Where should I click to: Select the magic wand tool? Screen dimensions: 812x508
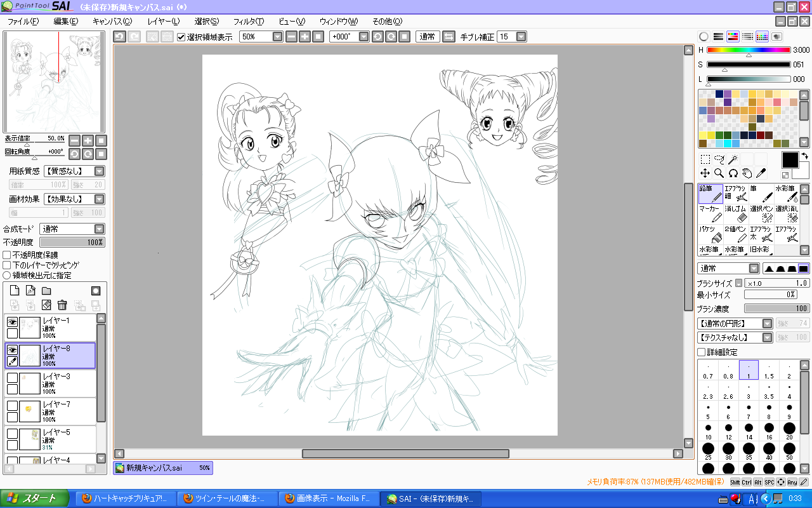[733, 159]
